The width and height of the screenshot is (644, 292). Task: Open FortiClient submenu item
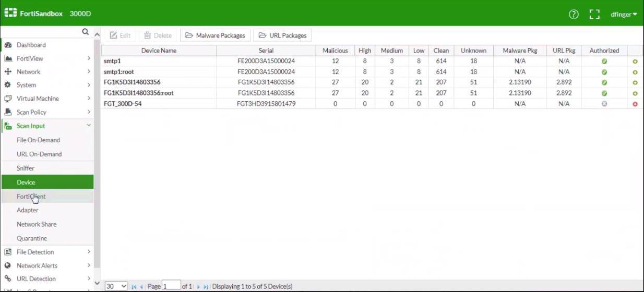pos(31,197)
